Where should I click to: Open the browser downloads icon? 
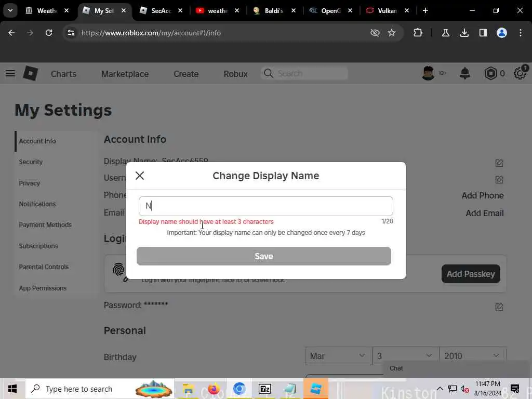click(x=464, y=33)
